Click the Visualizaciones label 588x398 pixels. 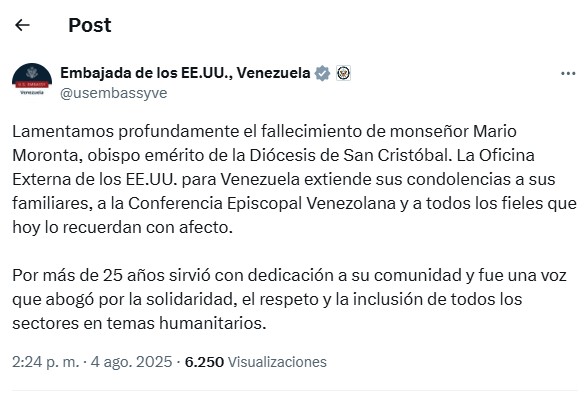tap(277, 362)
